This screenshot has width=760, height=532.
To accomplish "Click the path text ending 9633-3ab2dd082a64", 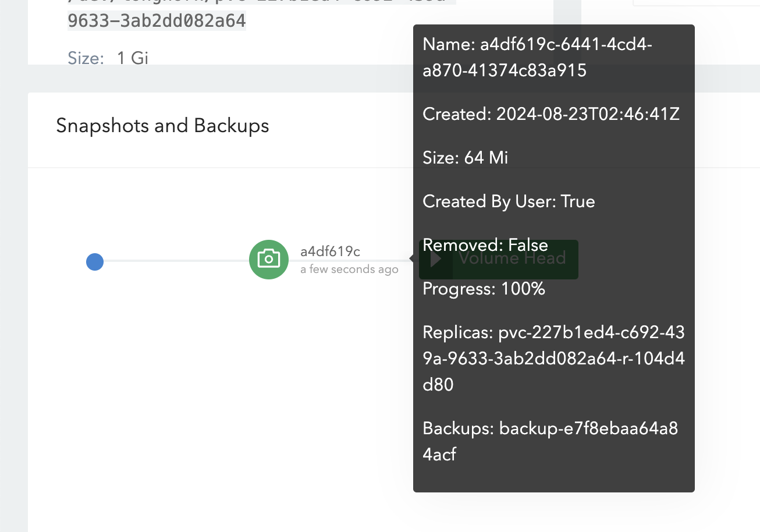I will pos(157,22).
